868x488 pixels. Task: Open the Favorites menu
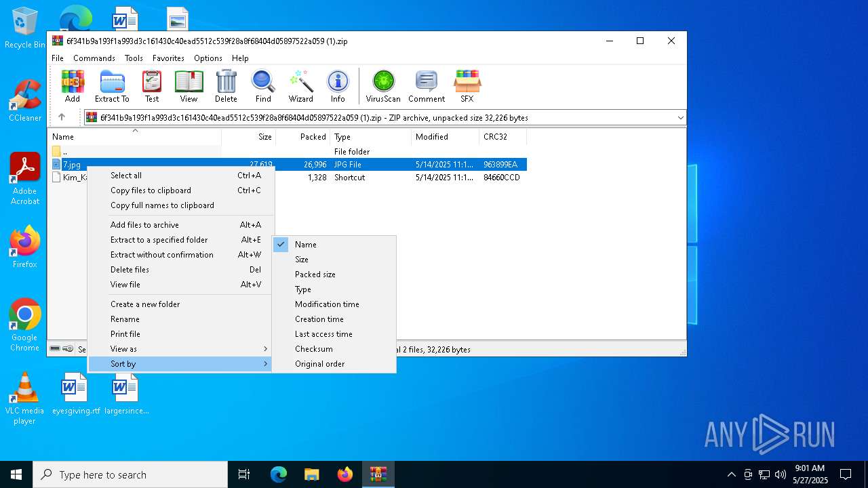click(x=168, y=58)
